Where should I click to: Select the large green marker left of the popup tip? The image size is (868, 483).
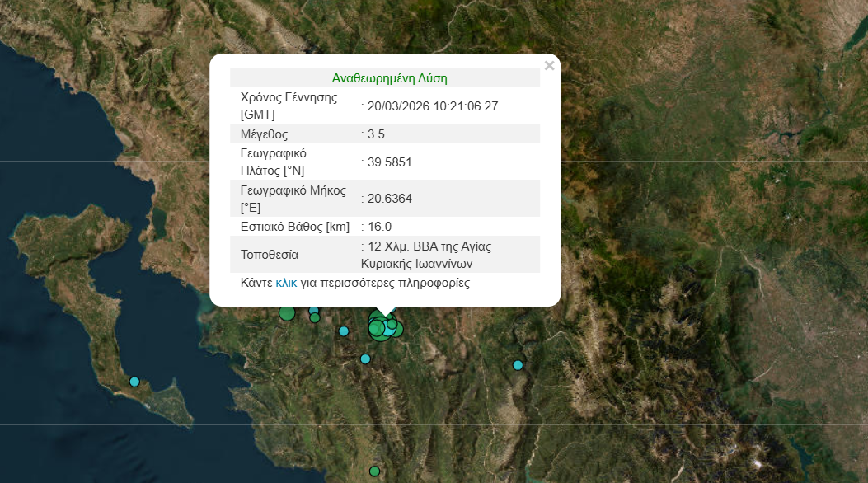pos(287,312)
